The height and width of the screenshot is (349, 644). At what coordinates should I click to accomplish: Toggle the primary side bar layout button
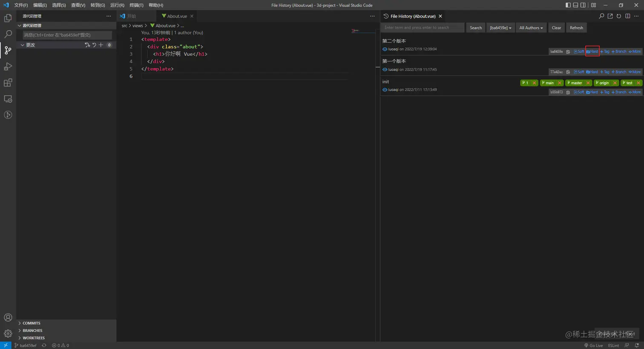[x=568, y=5]
